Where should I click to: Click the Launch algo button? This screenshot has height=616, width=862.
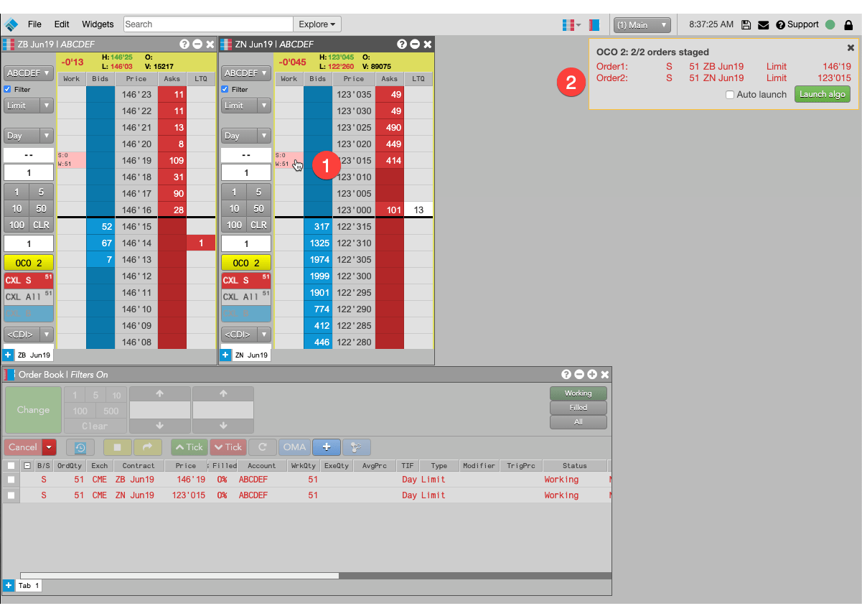point(823,95)
